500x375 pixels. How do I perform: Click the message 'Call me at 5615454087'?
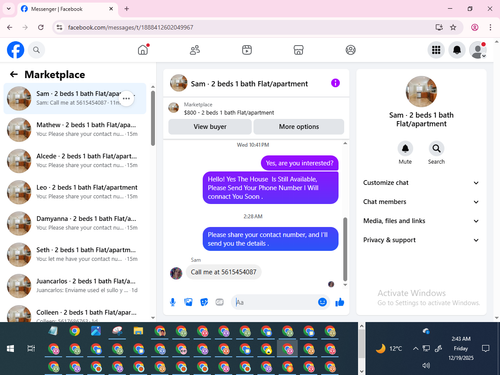(224, 272)
